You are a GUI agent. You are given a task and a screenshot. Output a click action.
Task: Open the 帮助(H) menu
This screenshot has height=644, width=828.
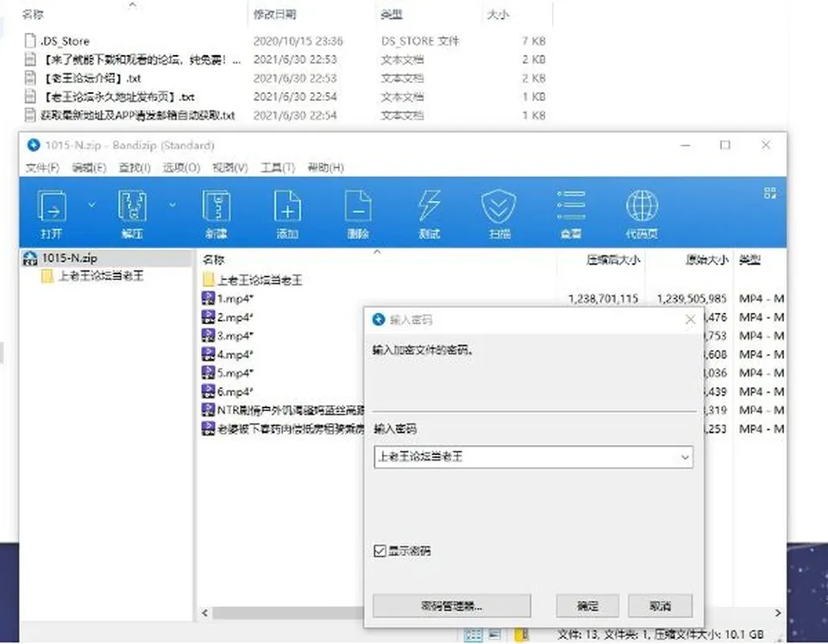[326, 168]
